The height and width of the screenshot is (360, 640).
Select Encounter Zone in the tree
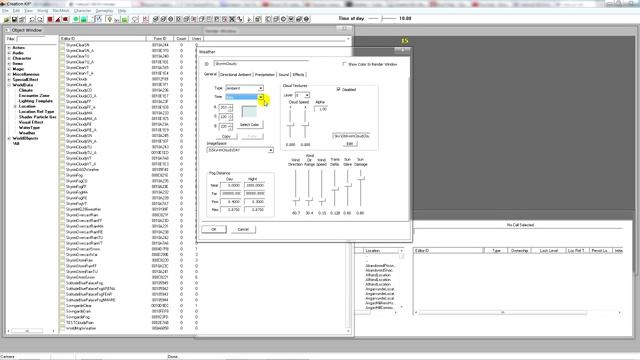(x=34, y=96)
